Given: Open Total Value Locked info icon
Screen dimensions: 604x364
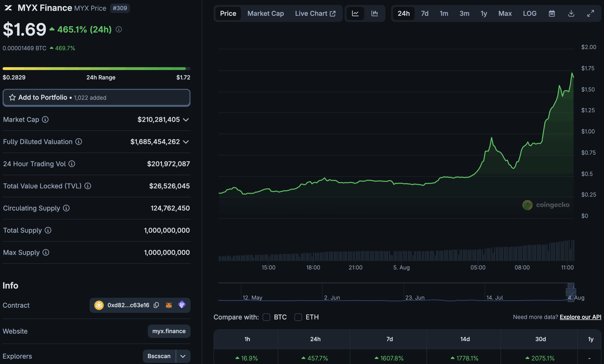Looking at the screenshot, I should click(x=88, y=186).
